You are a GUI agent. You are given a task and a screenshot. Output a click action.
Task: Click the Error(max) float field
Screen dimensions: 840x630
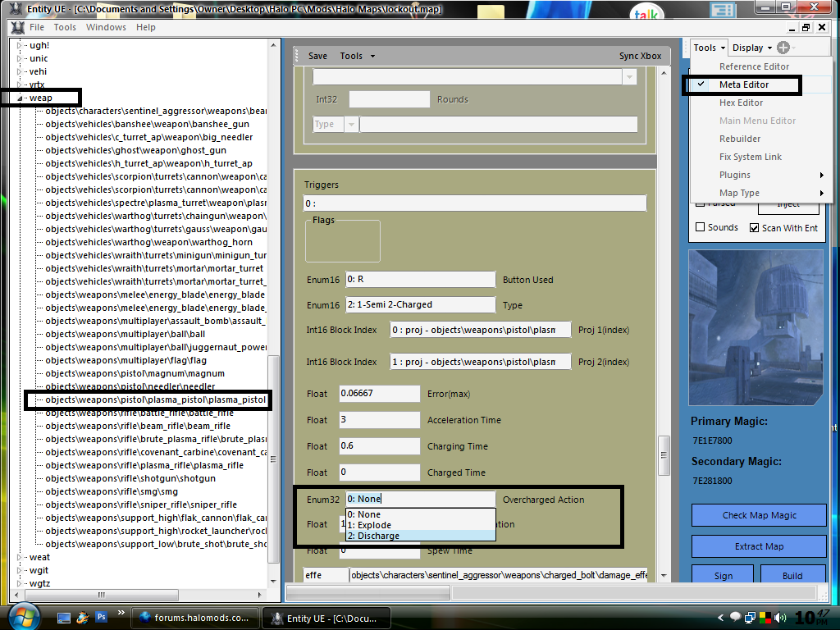379,394
